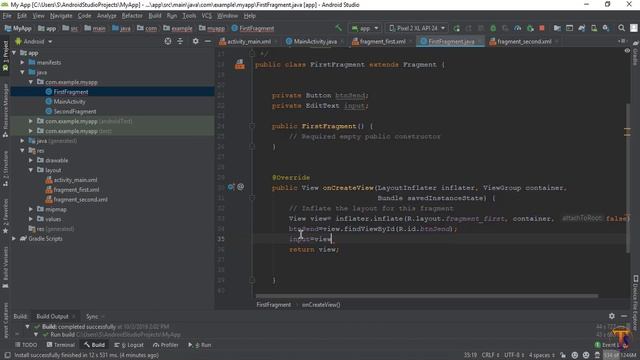Open the Navigate menu
This screenshot has width=640, height=360.
pos(61,16)
